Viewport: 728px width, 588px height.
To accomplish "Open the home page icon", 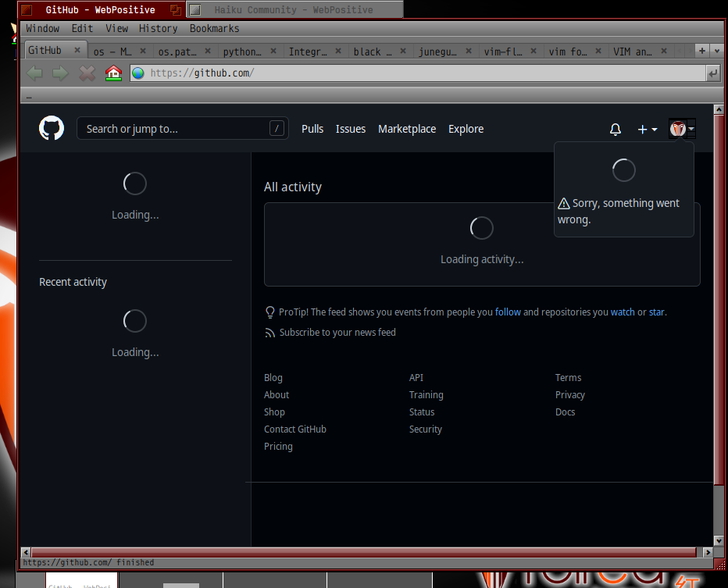I will tap(113, 73).
